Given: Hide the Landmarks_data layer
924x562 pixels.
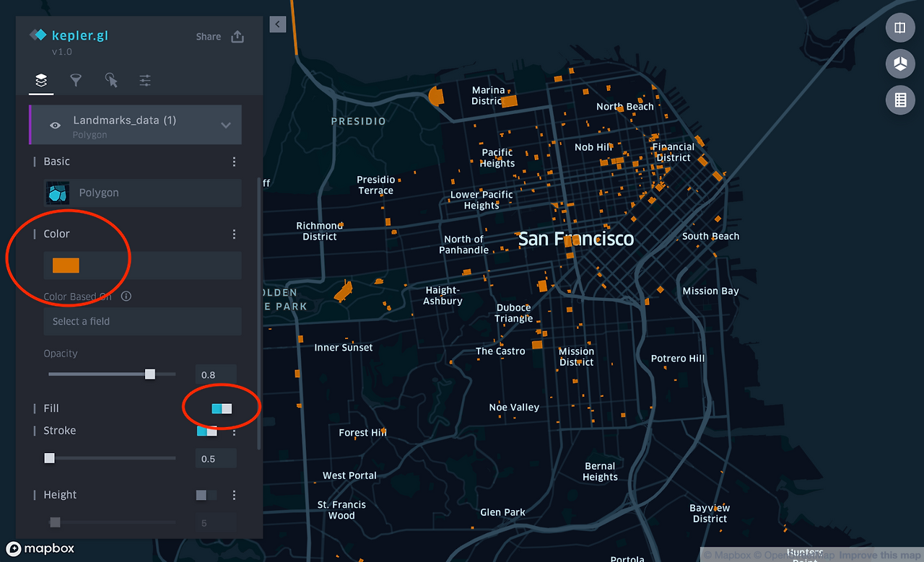Looking at the screenshot, I should 55,124.
